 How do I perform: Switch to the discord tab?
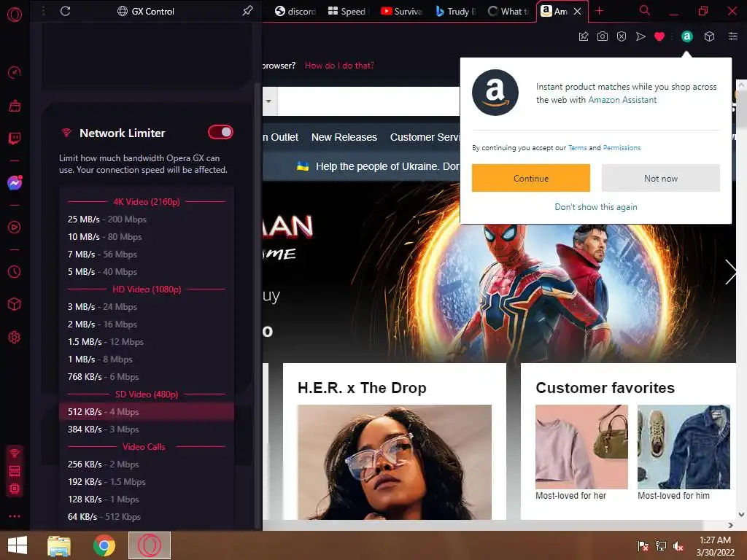296,11
